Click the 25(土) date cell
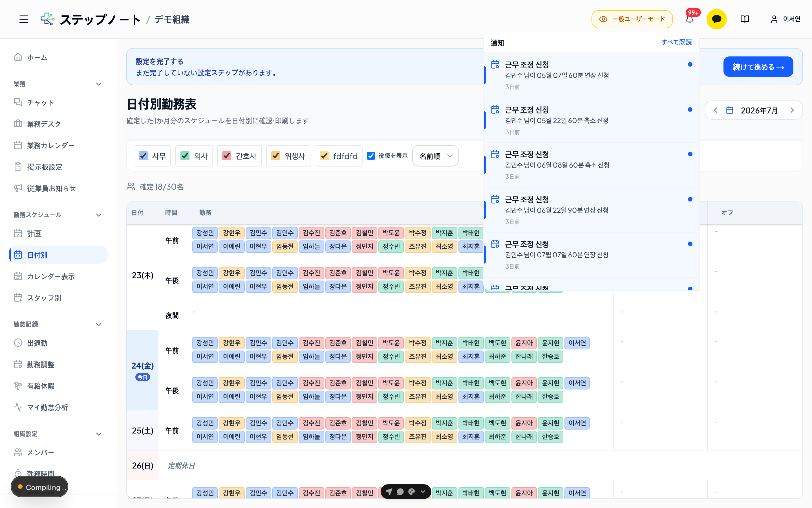This screenshot has height=508, width=812. tap(143, 430)
